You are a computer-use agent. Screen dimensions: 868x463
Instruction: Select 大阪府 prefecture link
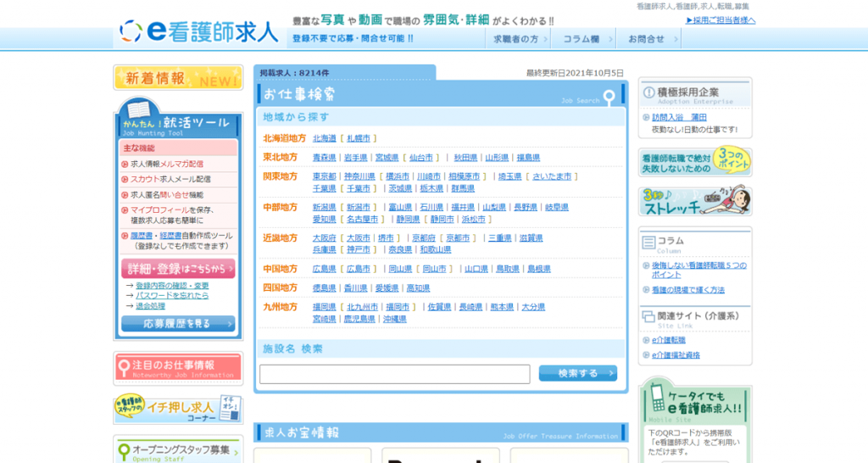[325, 238]
